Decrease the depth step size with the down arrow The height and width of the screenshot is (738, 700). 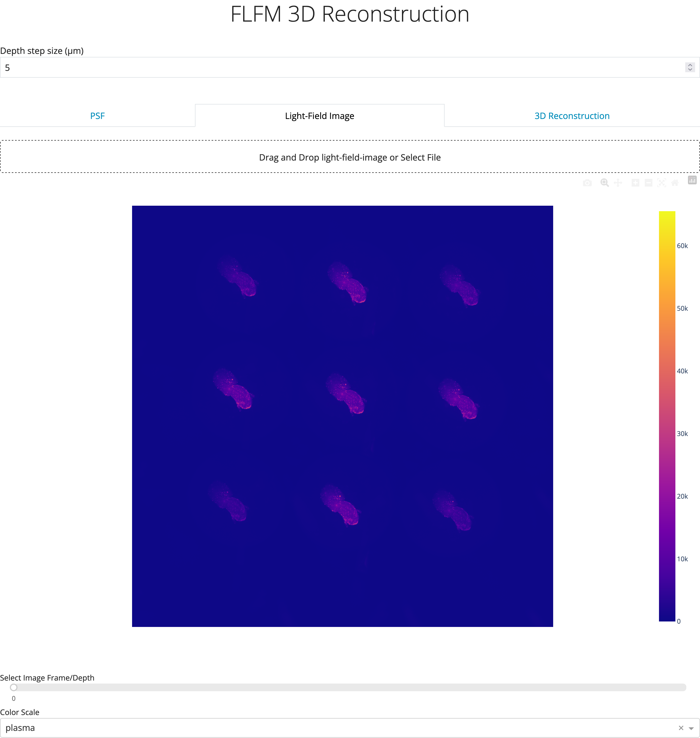[x=690, y=70]
